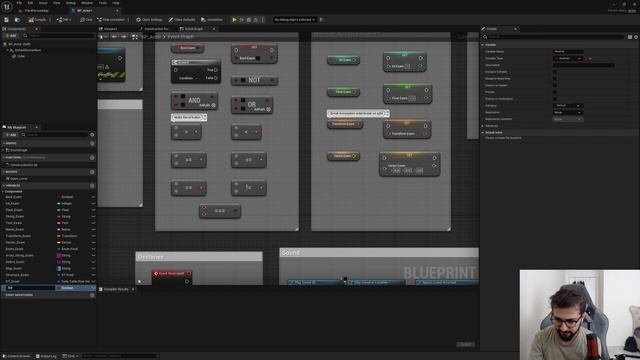Select the Bool_Exam variable
Screen dimensions: 640x360
[14, 197]
